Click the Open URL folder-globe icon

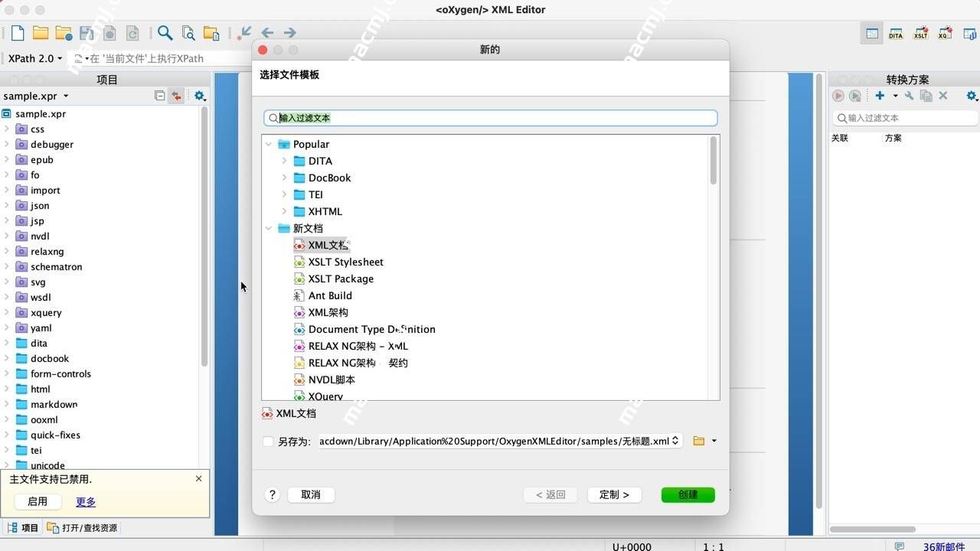coord(64,33)
